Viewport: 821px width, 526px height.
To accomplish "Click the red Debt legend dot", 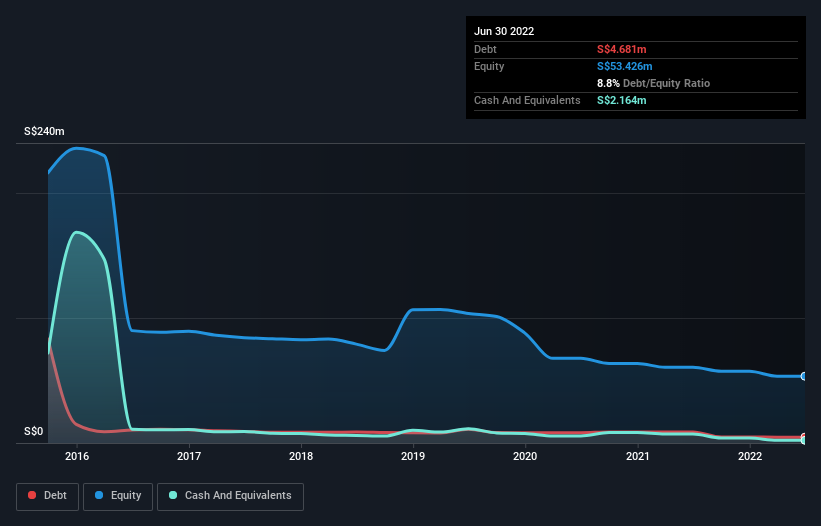I will tap(32, 495).
